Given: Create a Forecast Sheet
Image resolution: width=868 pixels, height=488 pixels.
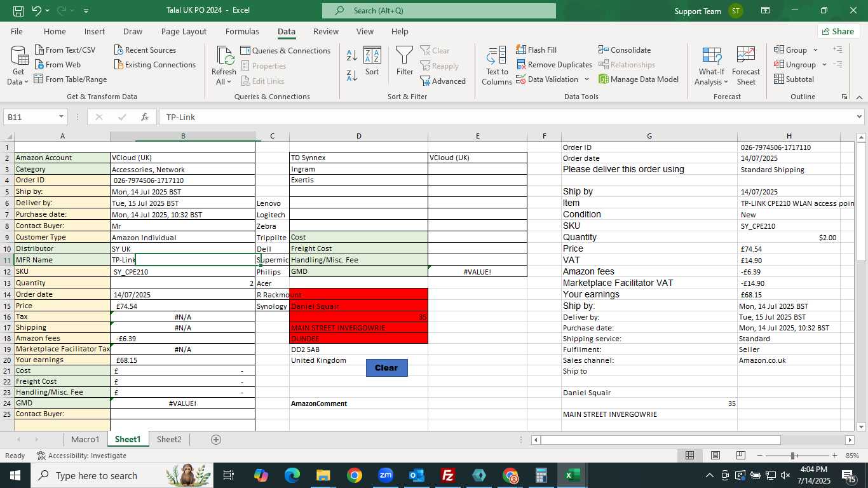Looking at the screenshot, I should tap(746, 65).
